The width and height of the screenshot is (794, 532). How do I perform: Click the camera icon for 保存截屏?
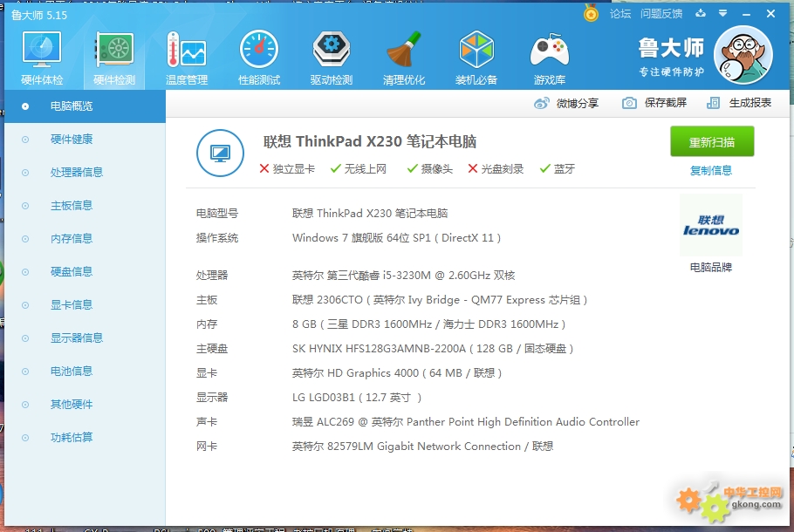click(629, 103)
